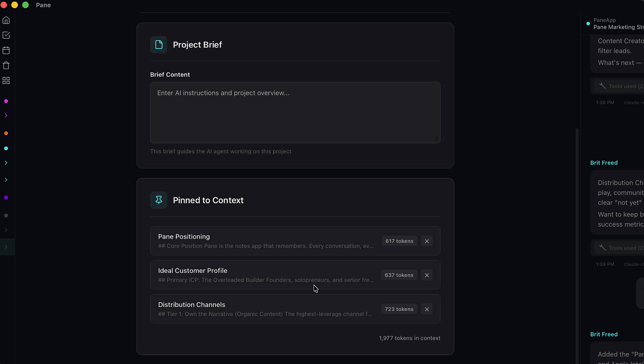Remove Ideal Customer Profile from pinned context
Image resolution: width=644 pixels, height=364 pixels.
click(x=427, y=275)
